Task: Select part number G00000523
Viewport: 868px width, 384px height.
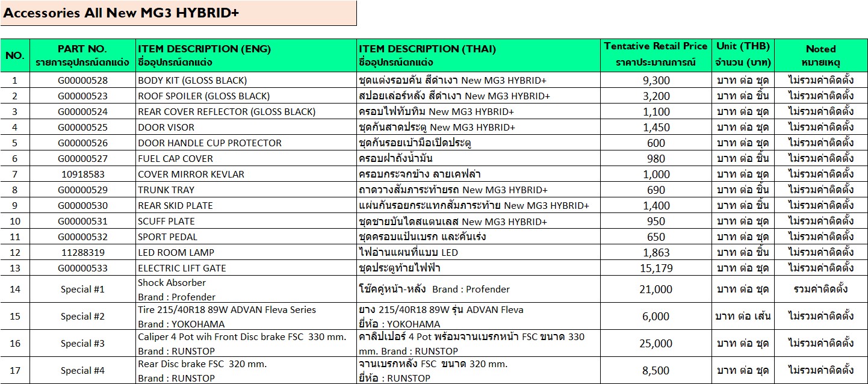Action: pyautogui.click(x=82, y=96)
